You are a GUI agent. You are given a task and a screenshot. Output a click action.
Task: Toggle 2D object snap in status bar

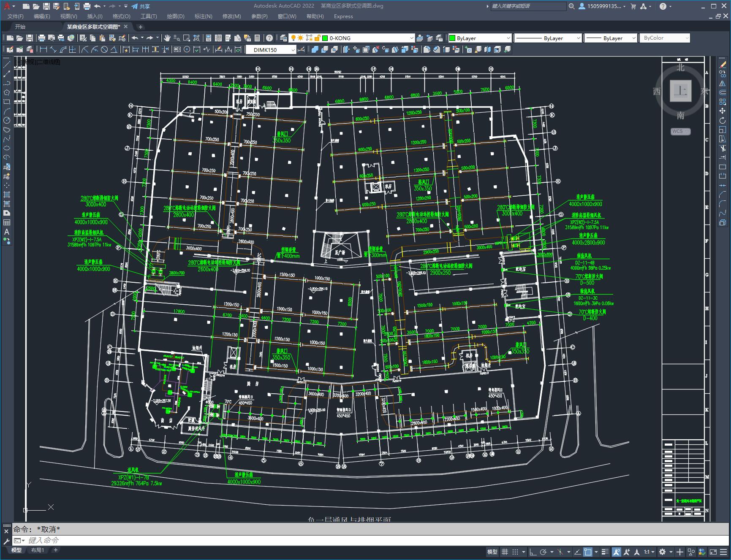point(588,552)
